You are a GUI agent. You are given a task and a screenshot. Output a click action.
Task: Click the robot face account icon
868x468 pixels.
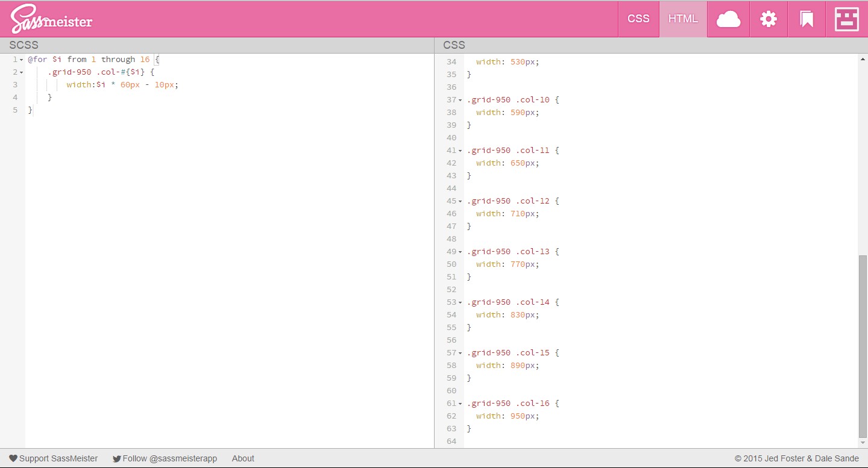(x=846, y=19)
